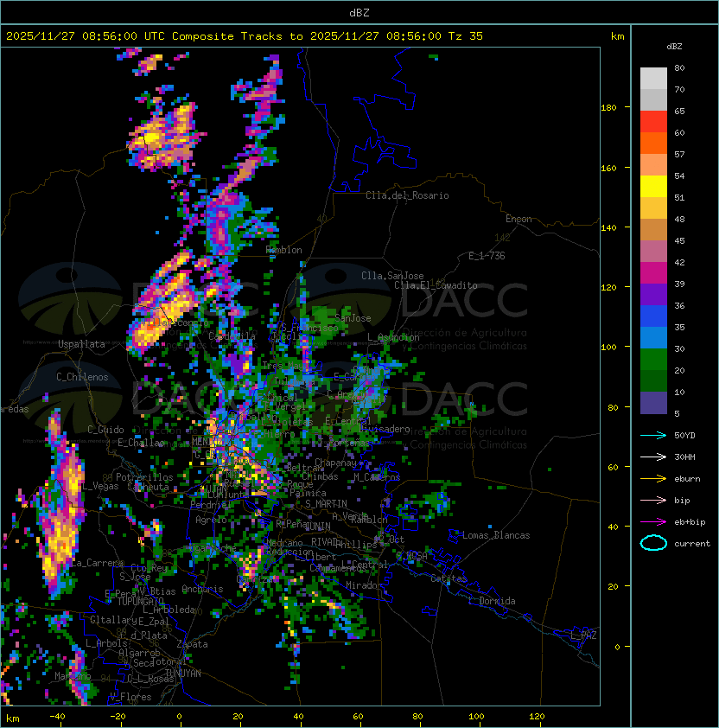Click the eb+bip legend label
719x728 pixels.
[690, 522]
